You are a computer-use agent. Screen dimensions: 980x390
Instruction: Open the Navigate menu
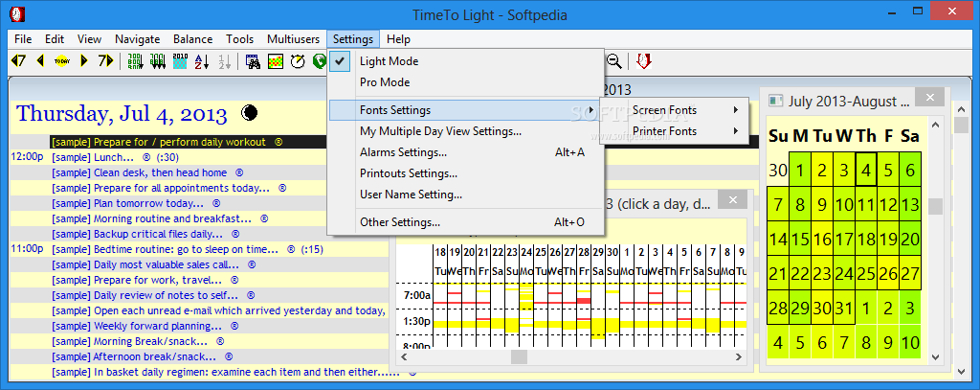(138, 39)
